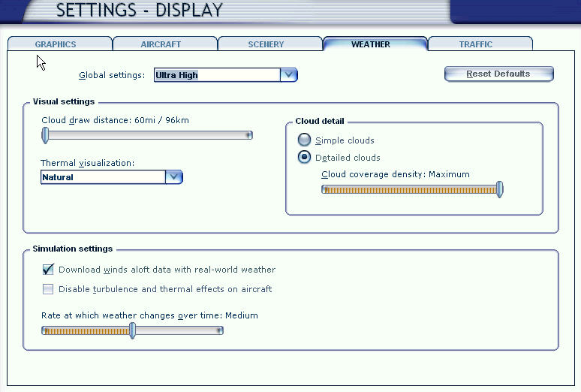Click the weather change rate slider handle
Screen dimensions: 581x392
133,330
